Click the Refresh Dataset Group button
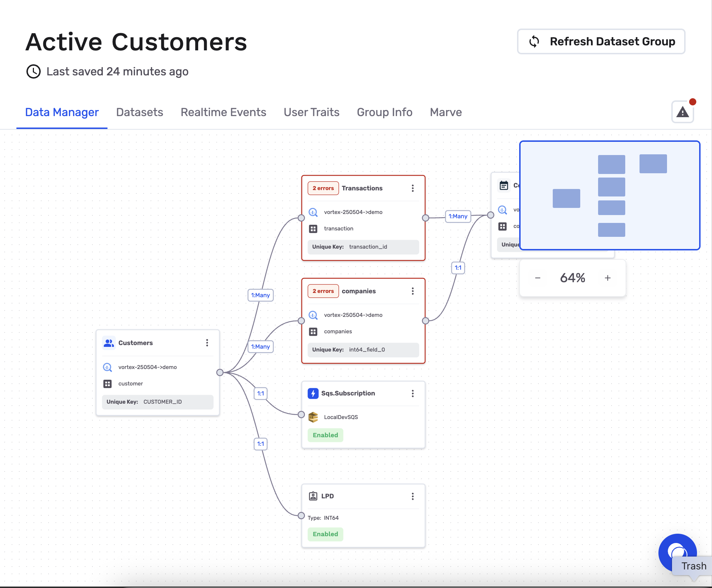This screenshot has height=588, width=712. [601, 41]
